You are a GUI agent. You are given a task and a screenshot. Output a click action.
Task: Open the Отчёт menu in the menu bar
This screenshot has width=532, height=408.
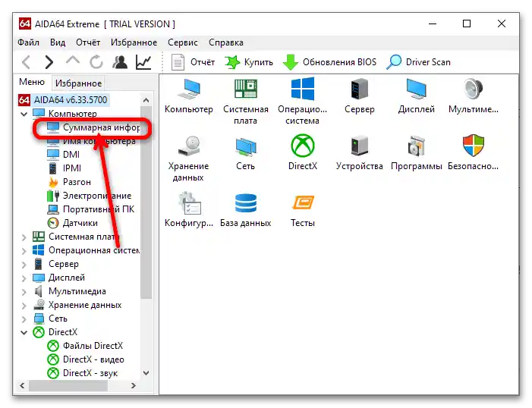coord(88,42)
